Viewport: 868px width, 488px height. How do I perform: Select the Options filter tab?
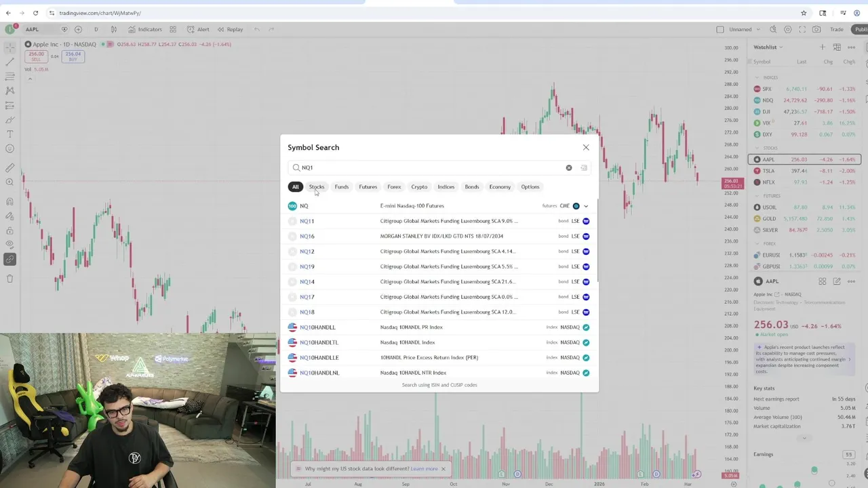click(x=530, y=187)
